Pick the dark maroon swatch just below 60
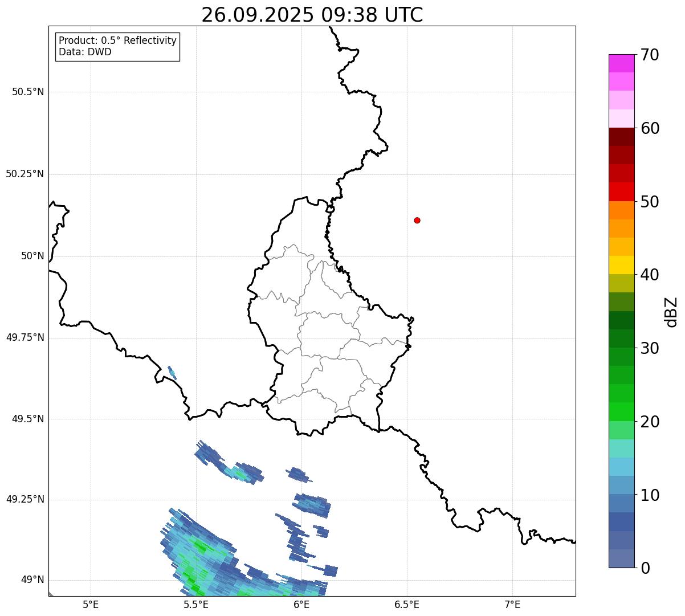The height and width of the screenshot is (616, 685). pos(621,137)
